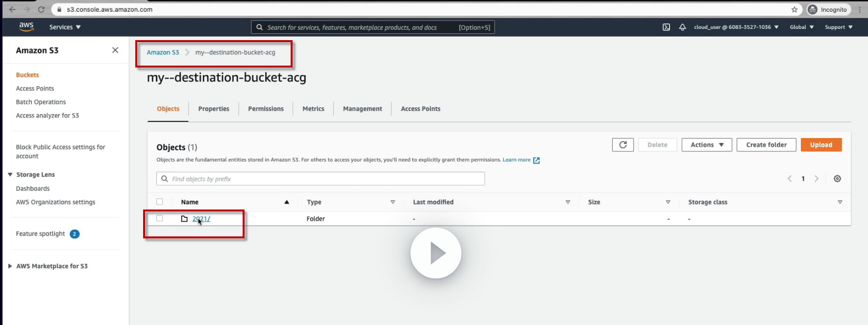The width and height of the screenshot is (868, 325).
Task: Open Buckets in the sidebar
Action: [x=27, y=75]
